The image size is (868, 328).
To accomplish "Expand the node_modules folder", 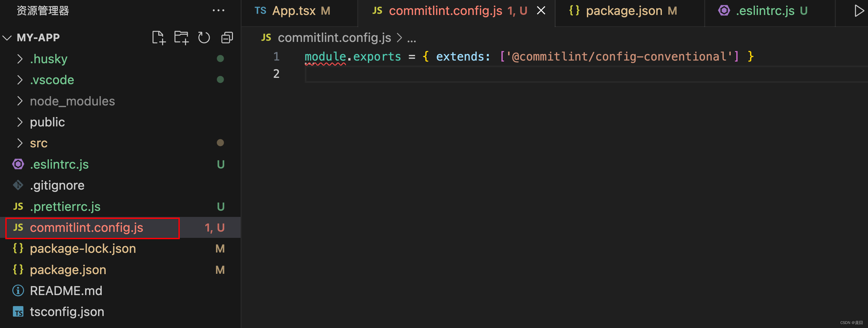I will pos(20,101).
